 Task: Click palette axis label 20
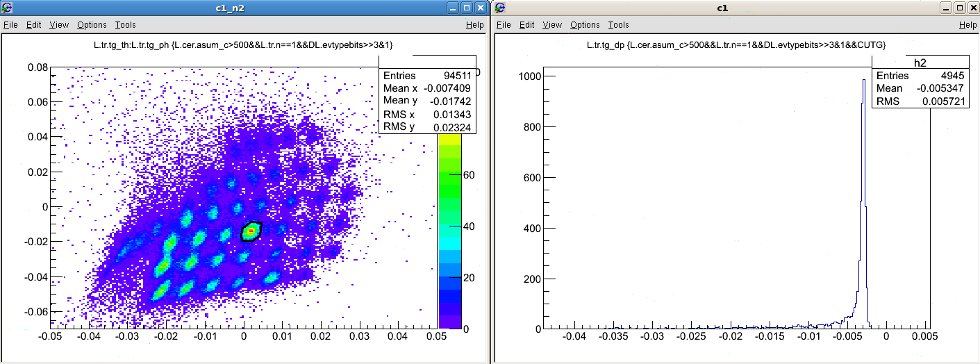(x=469, y=278)
